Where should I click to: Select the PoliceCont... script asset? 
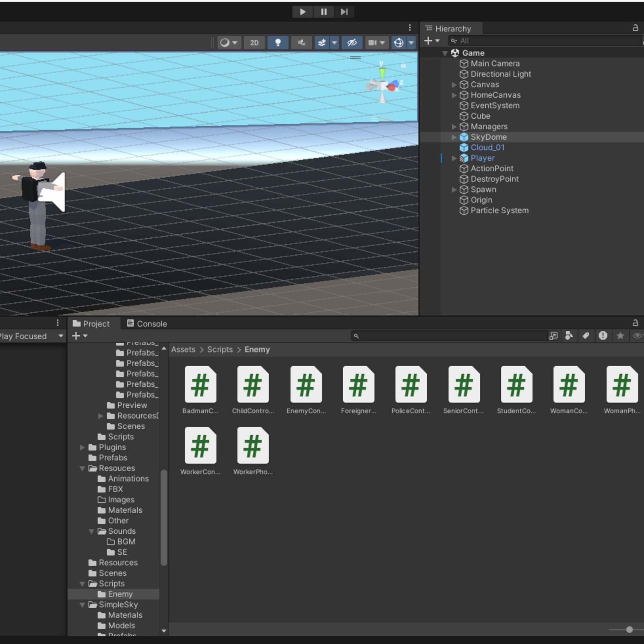coord(411,390)
